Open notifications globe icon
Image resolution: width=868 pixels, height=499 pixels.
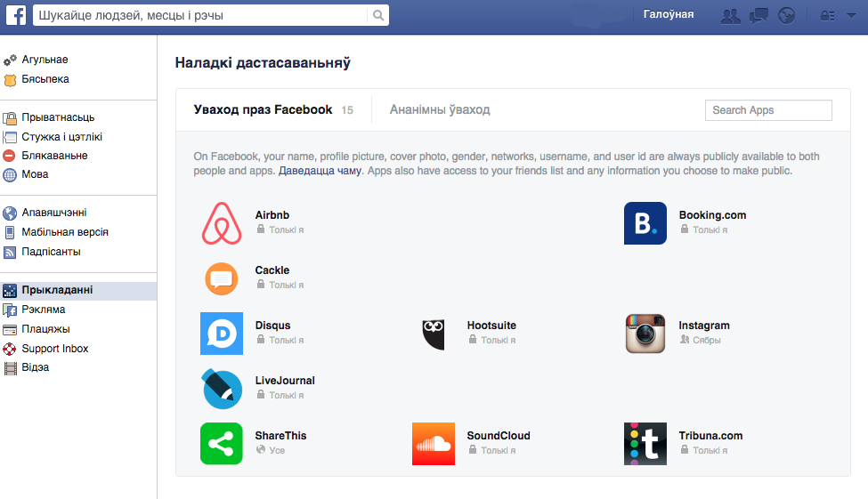[x=786, y=15]
